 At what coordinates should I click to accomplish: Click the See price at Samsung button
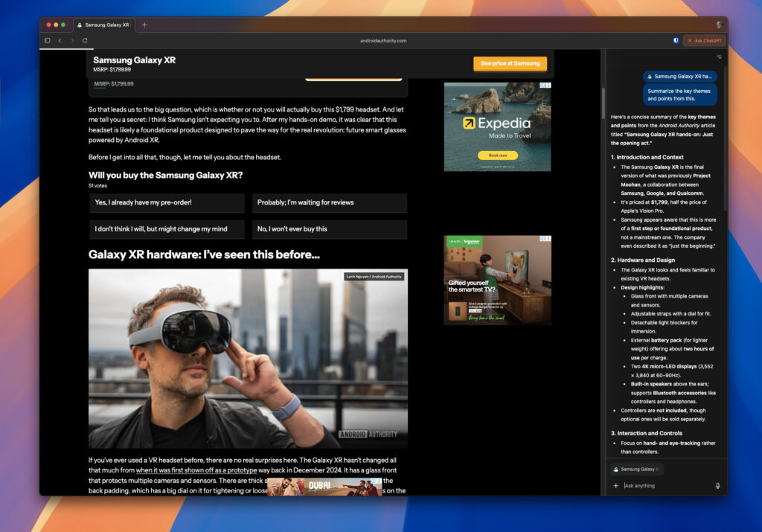[x=510, y=64]
